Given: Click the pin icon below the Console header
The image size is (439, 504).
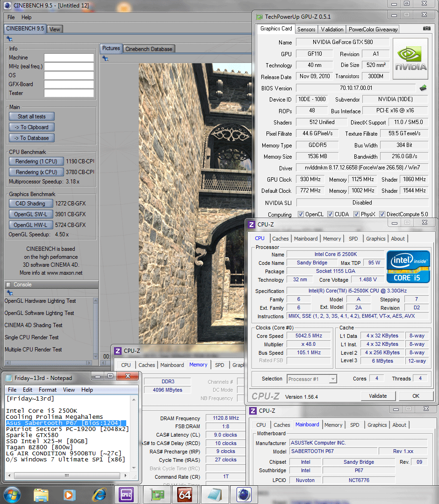Looking at the screenshot, I should click(10, 293).
